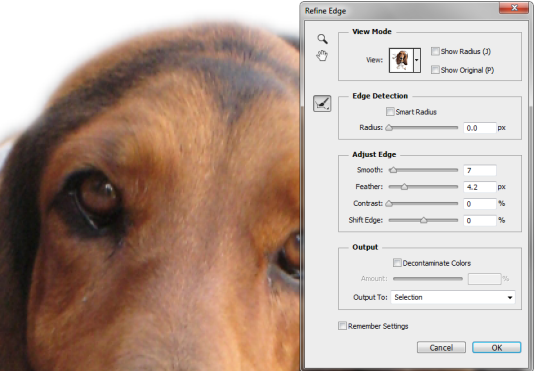Click the Radius value field
The height and width of the screenshot is (371, 535).
479,128
